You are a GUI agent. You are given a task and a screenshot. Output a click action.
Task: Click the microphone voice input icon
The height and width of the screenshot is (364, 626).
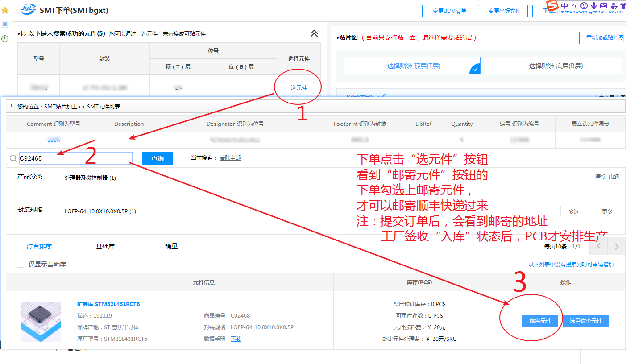tap(594, 6)
